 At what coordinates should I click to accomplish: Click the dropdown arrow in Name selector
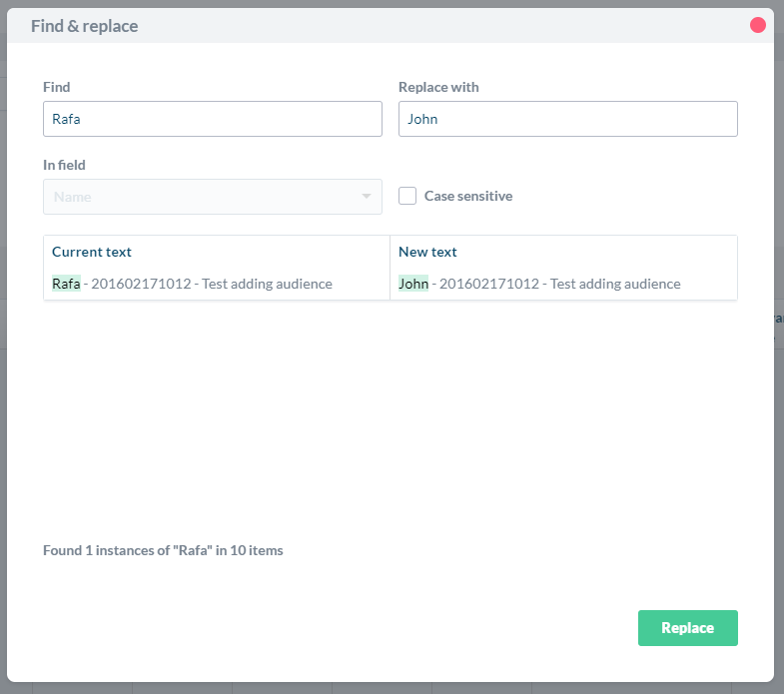click(x=367, y=197)
